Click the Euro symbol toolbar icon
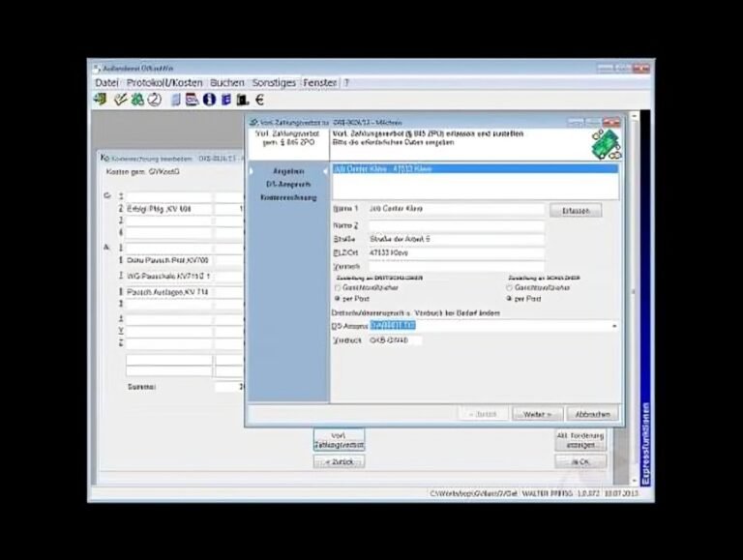This screenshot has width=743, height=560. [259, 100]
